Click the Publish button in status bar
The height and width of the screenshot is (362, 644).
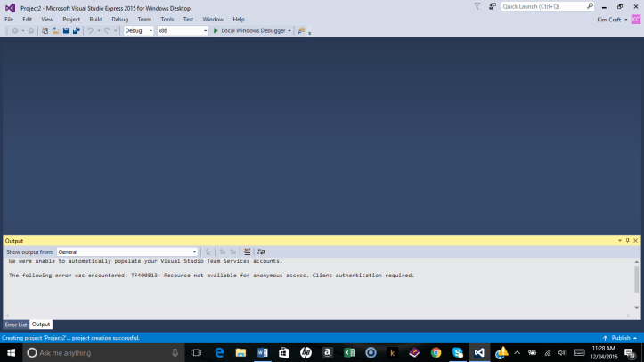(x=620, y=338)
